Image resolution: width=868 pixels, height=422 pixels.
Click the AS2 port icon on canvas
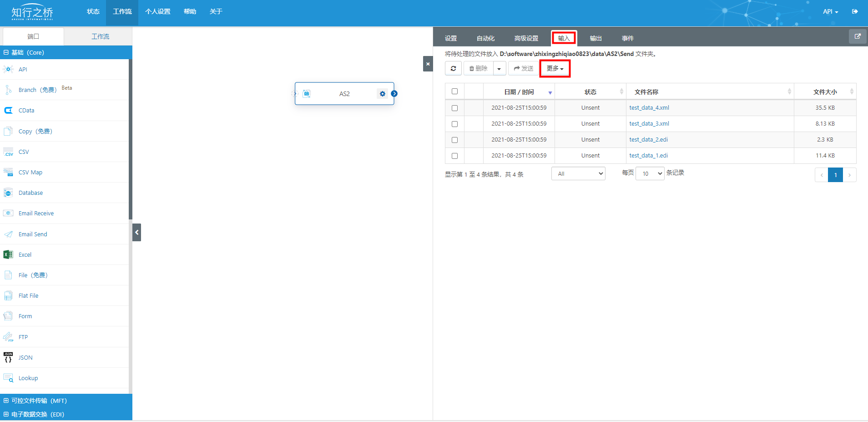tap(307, 94)
